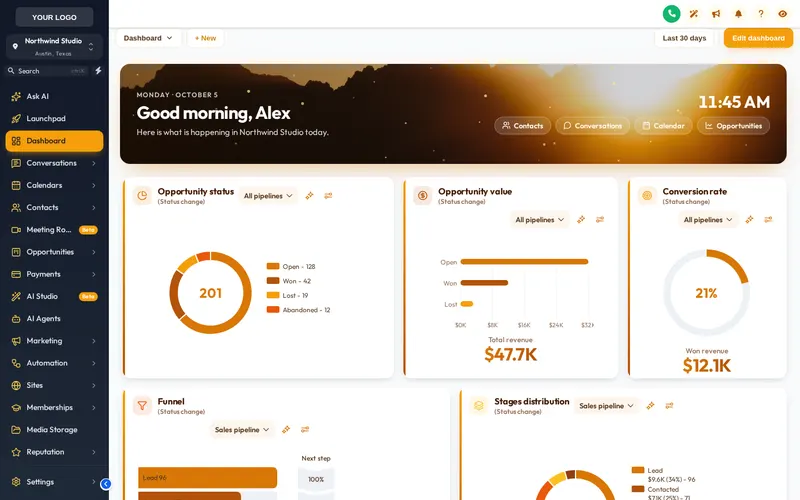The image size is (800, 500).
Task: Click the Last 30 days date range button
Action: click(684, 38)
